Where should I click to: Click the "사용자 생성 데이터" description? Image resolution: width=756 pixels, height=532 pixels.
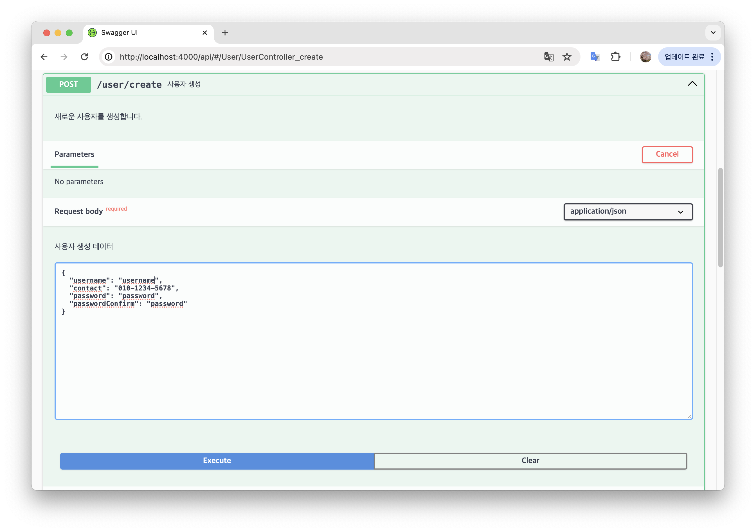84,246
